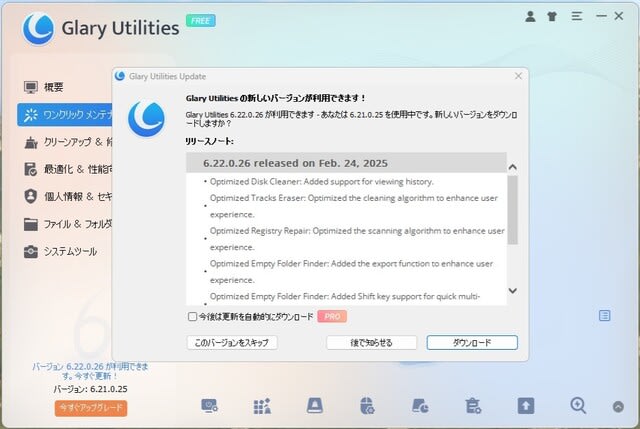Click the release notes scroll up arrow
Viewport: 640px width, 429px height.
pyautogui.click(x=513, y=167)
